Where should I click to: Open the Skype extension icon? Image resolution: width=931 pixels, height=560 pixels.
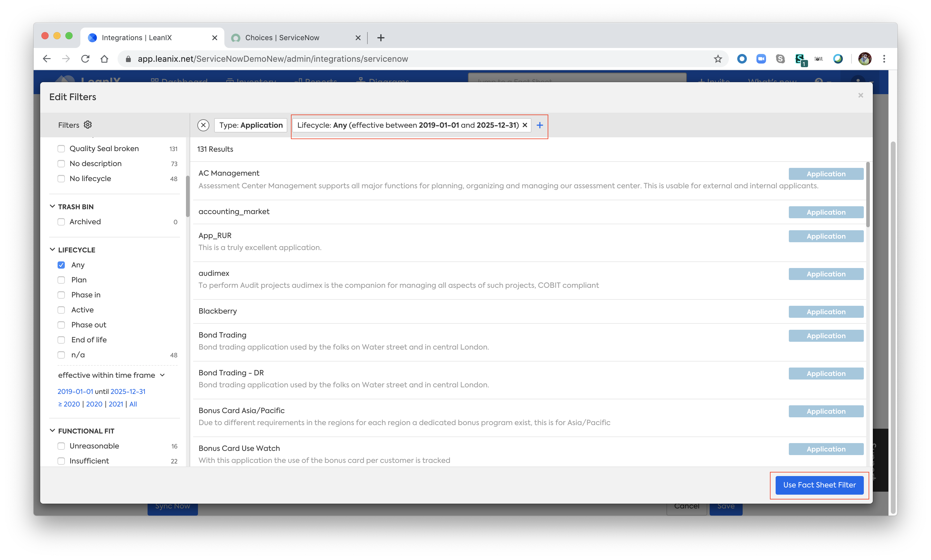coord(780,59)
